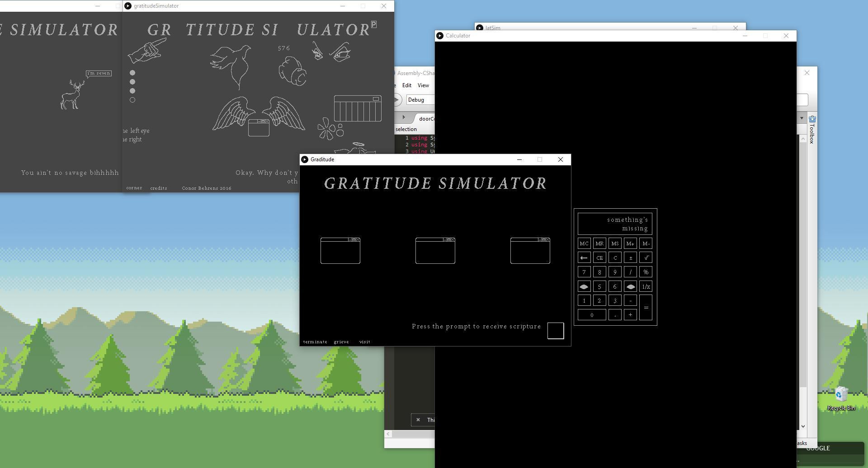Click the boxing glove icon under 576
868x468 pixels.
(x=292, y=70)
